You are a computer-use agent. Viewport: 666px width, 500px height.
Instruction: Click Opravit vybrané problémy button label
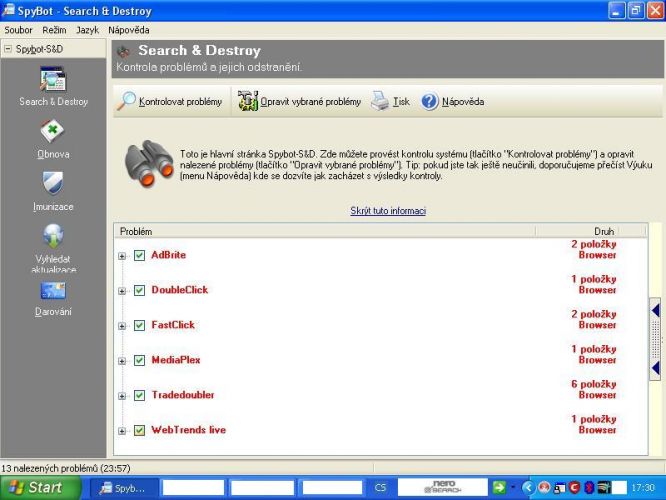pyautogui.click(x=310, y=102)
